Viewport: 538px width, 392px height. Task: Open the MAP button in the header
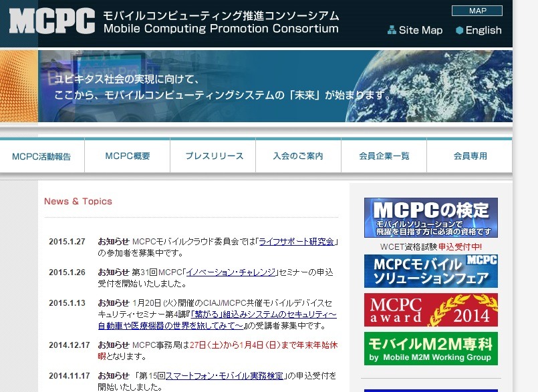(477, 11)
